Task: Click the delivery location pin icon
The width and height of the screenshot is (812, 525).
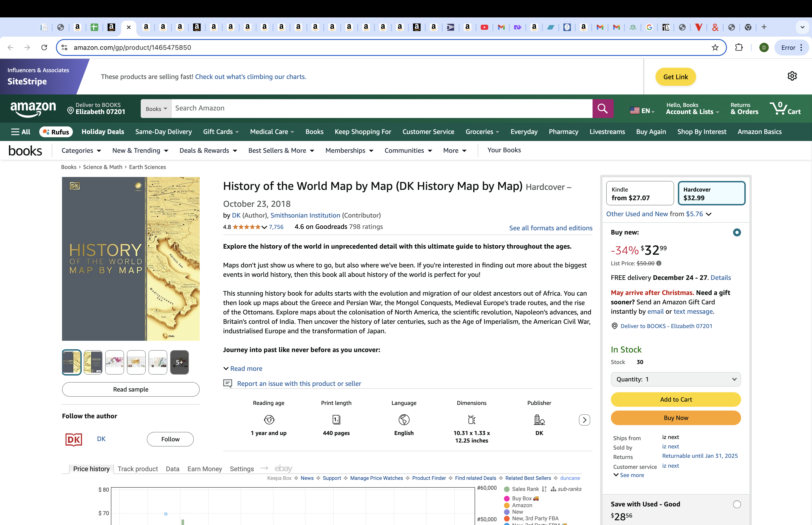Action: (70, 110)
